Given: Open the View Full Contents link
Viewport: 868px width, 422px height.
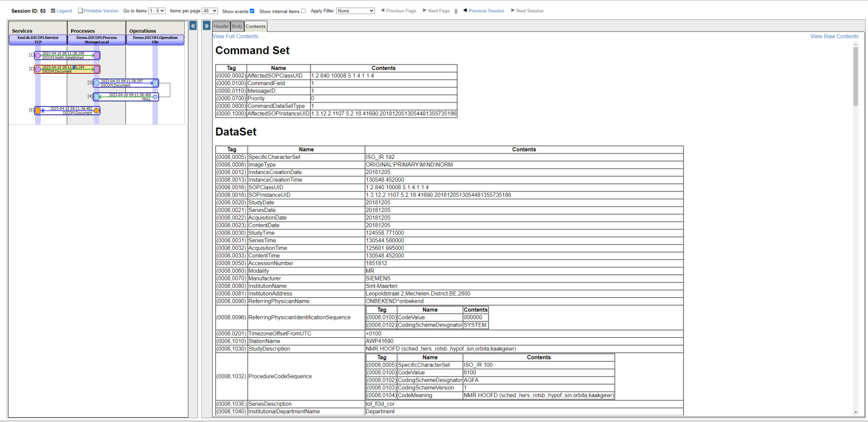Looking at the screenshot, I should [235, 36].
